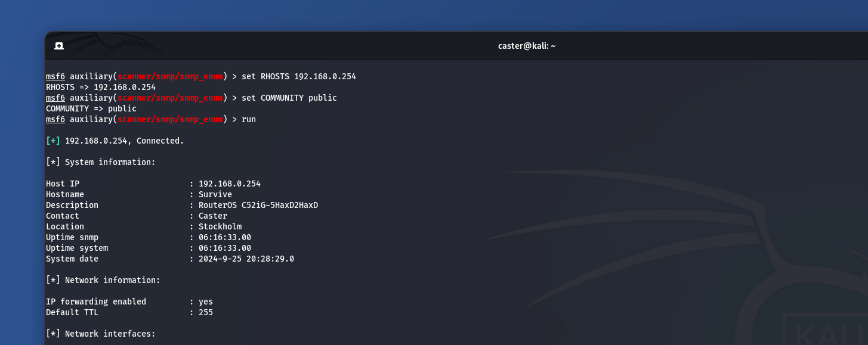The height and width of the screenshot is (345, 868).
Task: Click the scanner/snmp/snmp_enum module name in red
Action: click(170, 76)
